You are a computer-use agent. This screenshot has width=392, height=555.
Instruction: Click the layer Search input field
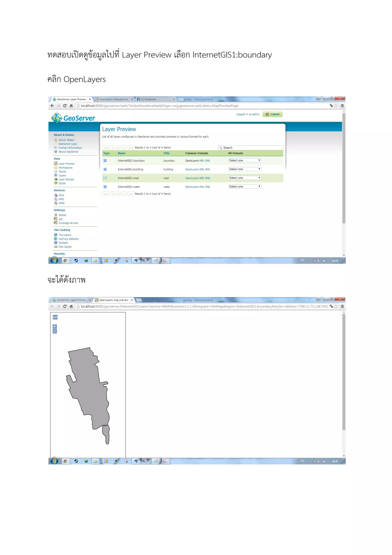[251, 148]
